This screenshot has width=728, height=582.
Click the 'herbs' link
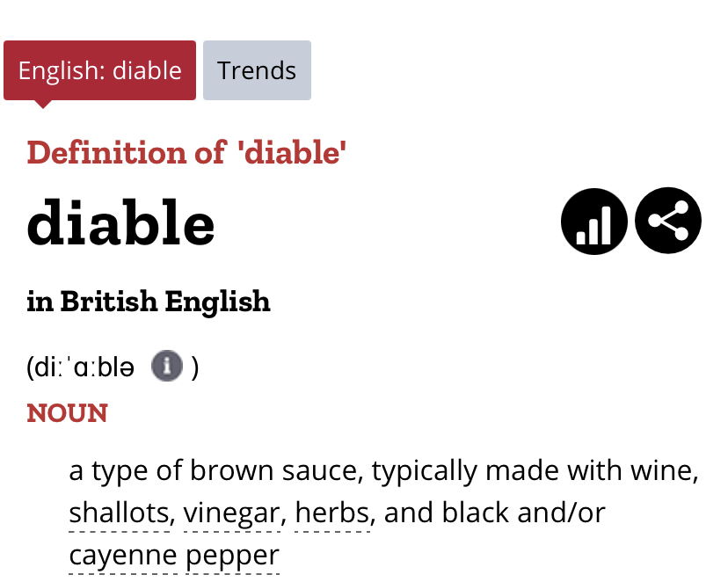coord(331,513)
